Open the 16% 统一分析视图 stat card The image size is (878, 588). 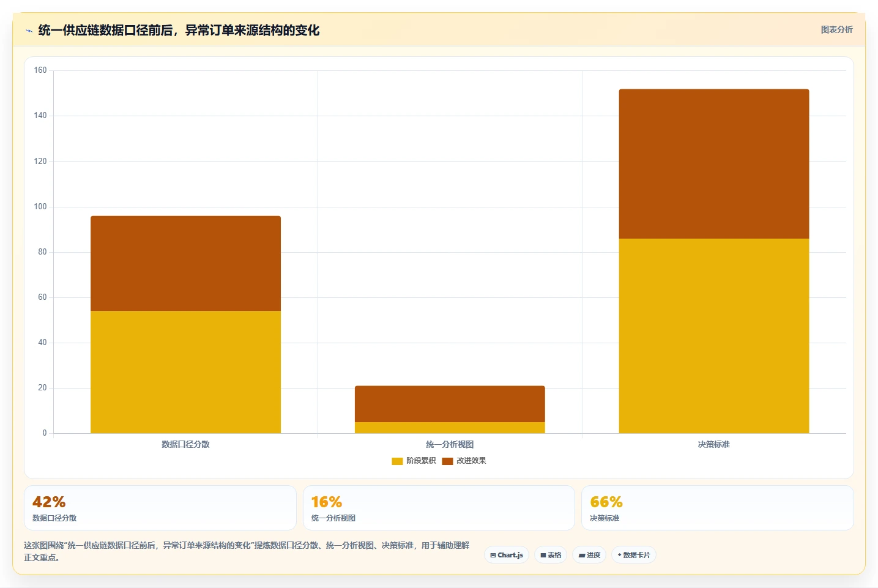point(439,508)
